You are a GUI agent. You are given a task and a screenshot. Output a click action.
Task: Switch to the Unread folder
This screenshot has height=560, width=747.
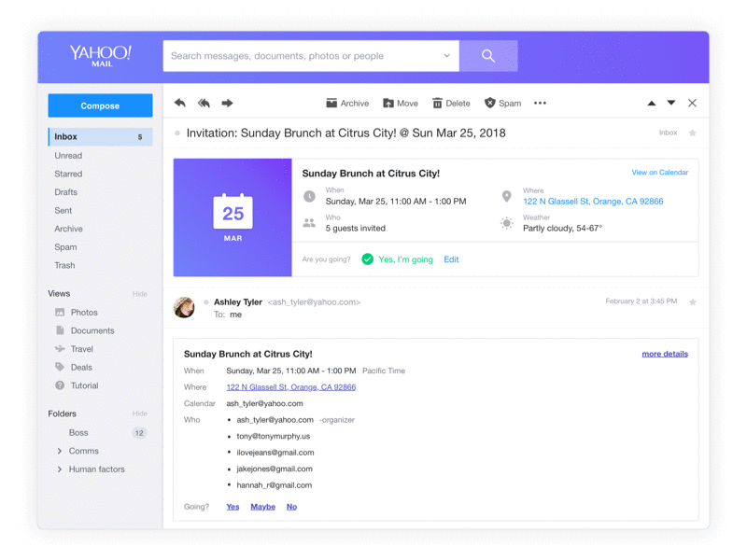tap(68, 155)
